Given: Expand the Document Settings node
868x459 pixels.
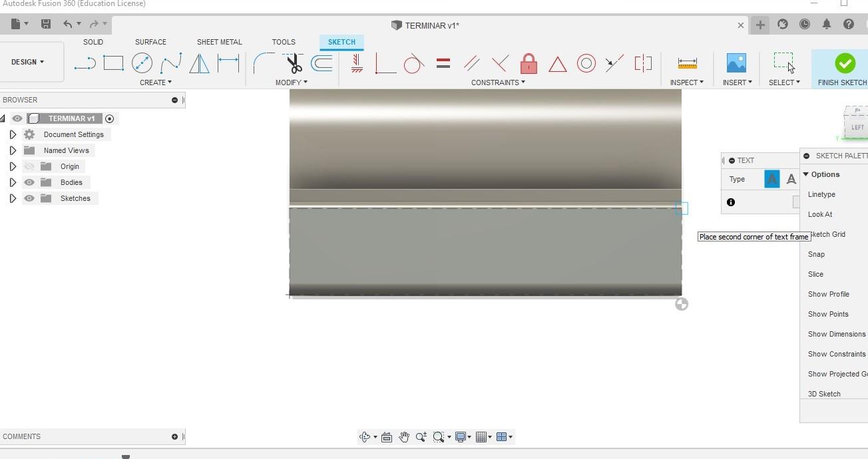Looking at the screenshot, I should tap(13, 134).
